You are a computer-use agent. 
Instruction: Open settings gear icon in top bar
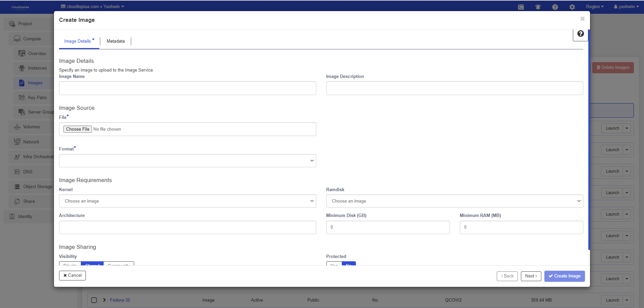pyautogui.click(x=572, y=7)
